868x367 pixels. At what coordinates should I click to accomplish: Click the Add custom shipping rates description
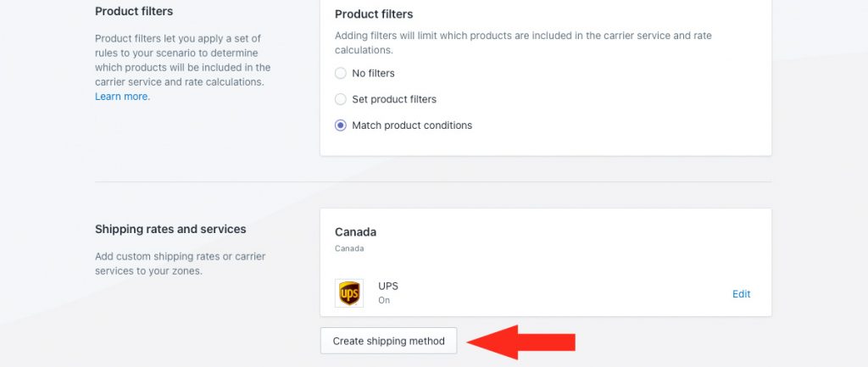click(181, 264)
